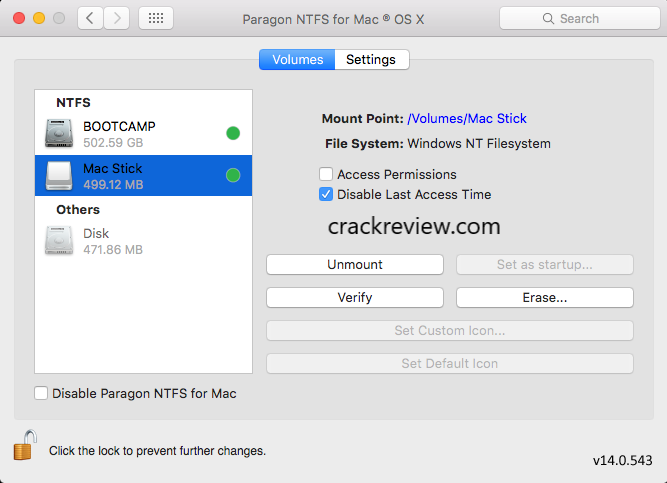The image size is (667, 483).
Task: Click in the Search field
Action: pyautogui.click(x=580, y=18)
